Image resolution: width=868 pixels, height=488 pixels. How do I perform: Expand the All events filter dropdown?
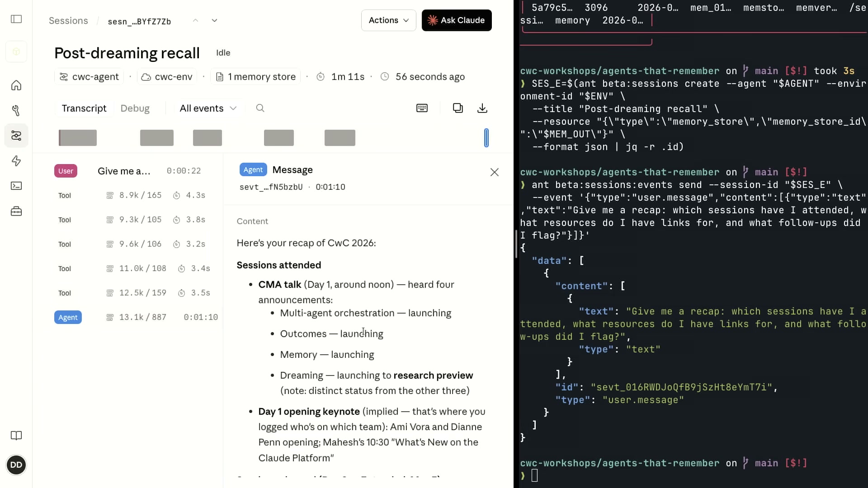tap(208, 108)
